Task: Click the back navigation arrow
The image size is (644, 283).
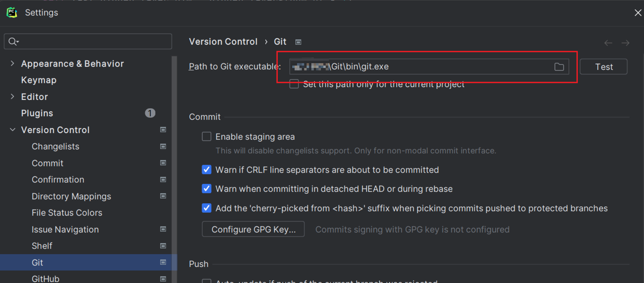Action: pos(608,43)
